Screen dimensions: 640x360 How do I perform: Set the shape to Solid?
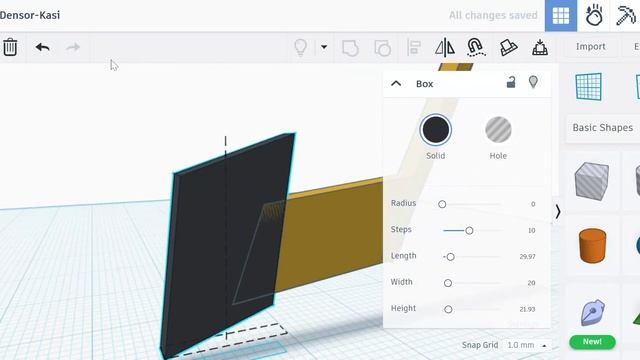pyautogui.click(x=436, y=130)
